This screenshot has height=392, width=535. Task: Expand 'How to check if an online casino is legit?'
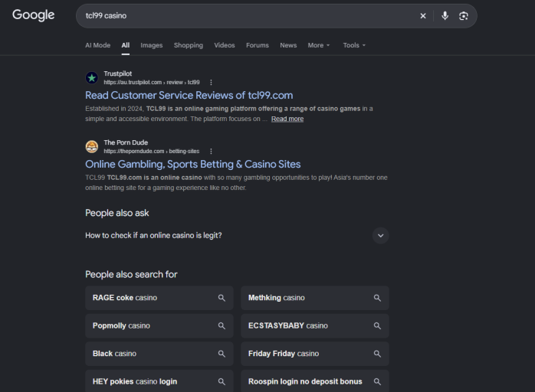click(237, 236)
